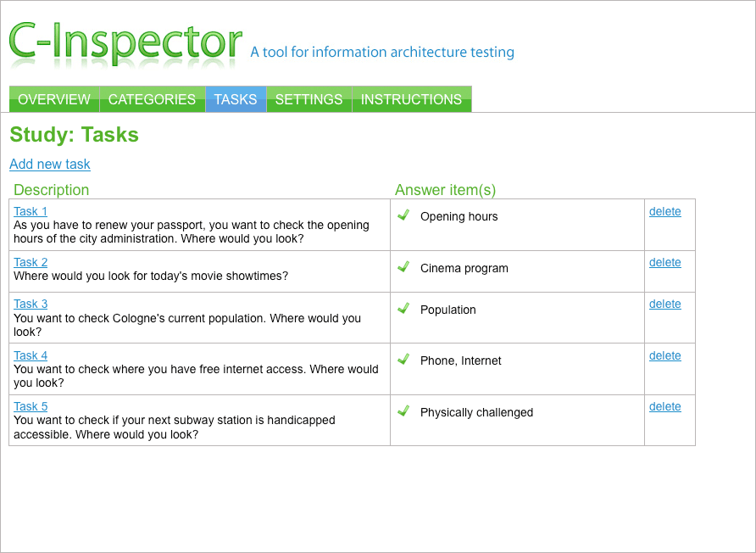Select the SETTINGS tab
Viewport: 756px width, 553px height.
pyautogui.click(x=309, y=99)
